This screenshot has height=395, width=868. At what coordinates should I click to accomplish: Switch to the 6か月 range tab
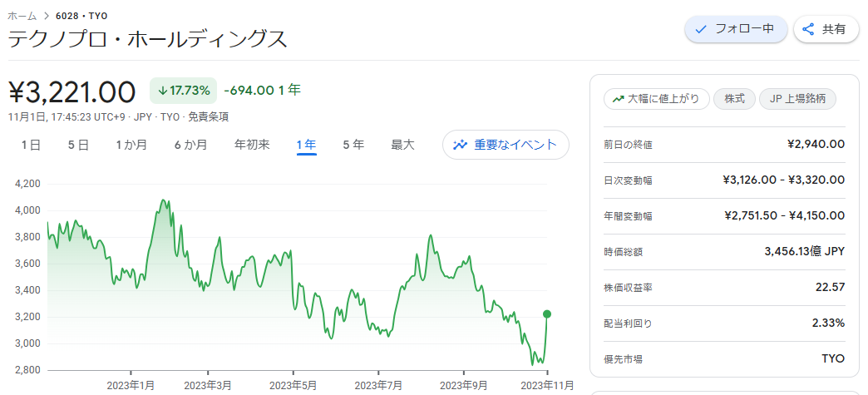pos(190,146)
